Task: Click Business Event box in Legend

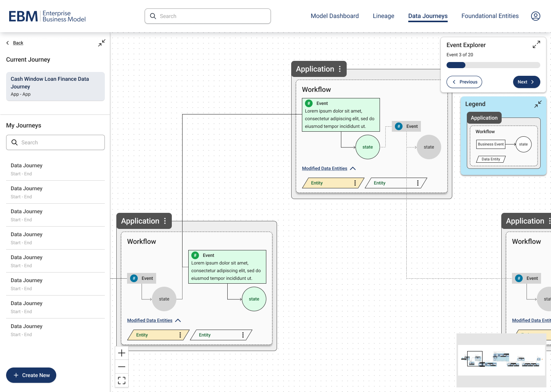Action: click(x=491, y=144)
